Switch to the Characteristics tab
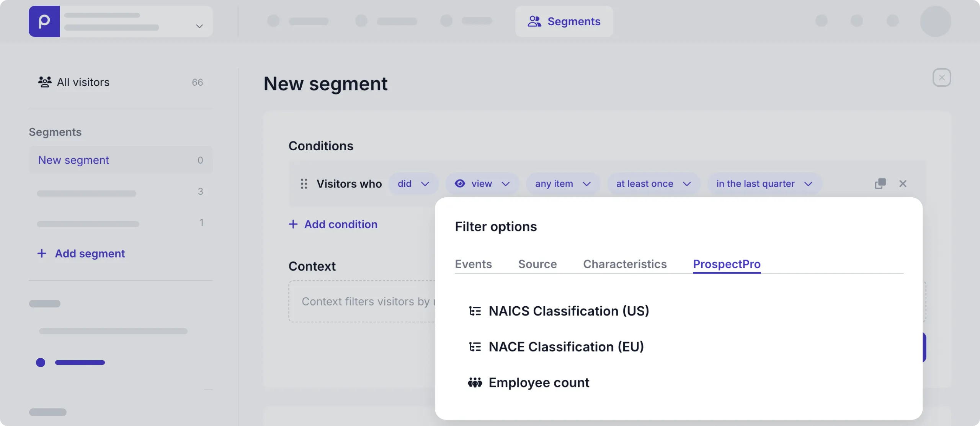The width and height of the screenshot is (980, 426). click(x=624, y=264)
